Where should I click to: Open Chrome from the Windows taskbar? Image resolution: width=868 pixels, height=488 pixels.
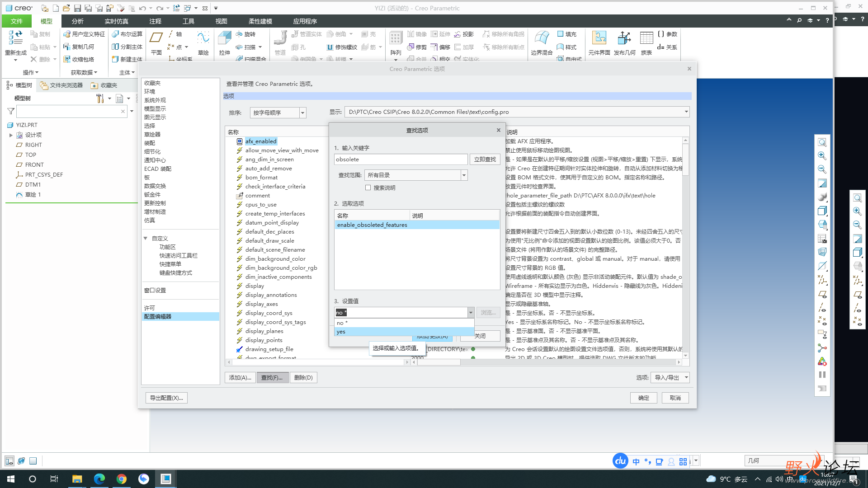[x=122, y=479]
